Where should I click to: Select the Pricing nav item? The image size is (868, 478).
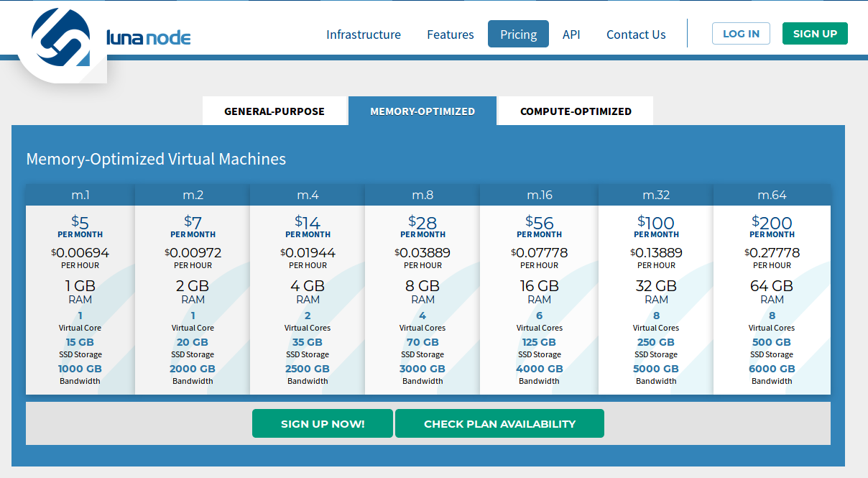tap(518, 34)
